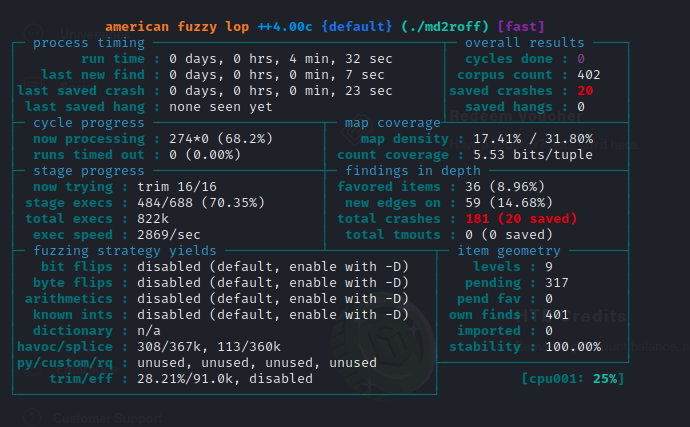
Task: Click the 'known ints' row disabled text
Action: pos(273,315)
